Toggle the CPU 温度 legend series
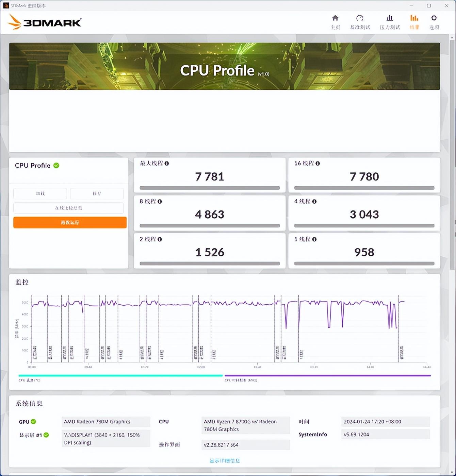The image size is (456, 476). [x=120, y=377]
